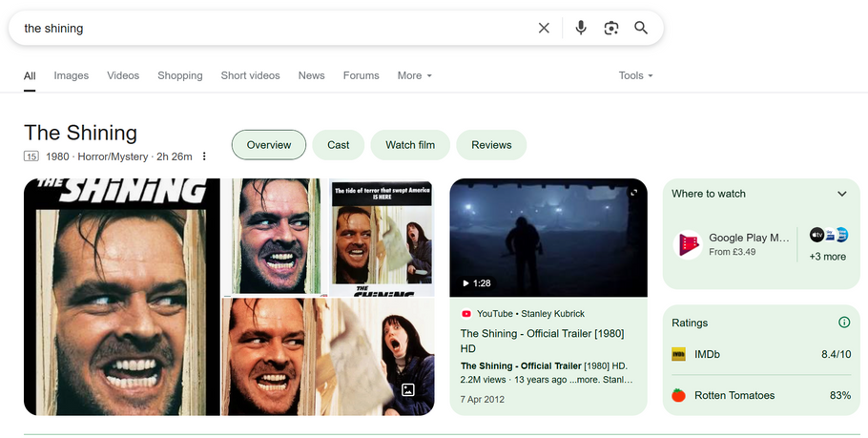Viewport: 868px width, 438px height.
Task: Click the '2.2M views · 13 years ago' text
Action: pyautogui.click(x=514, y=380)
